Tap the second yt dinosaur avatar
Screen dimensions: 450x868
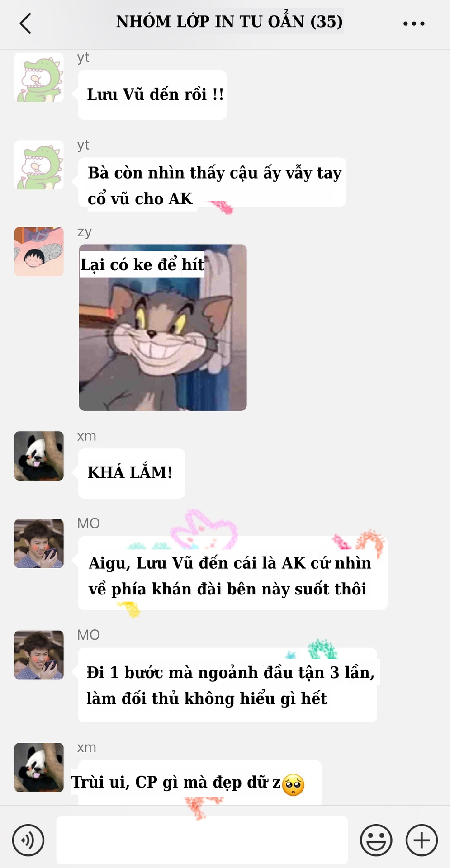point(39,165)
